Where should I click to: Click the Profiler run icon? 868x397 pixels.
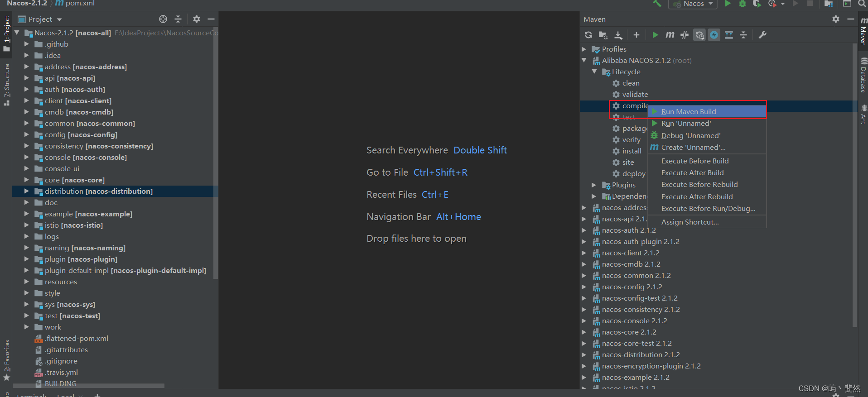pyautogui.click(x=772, y=4)
